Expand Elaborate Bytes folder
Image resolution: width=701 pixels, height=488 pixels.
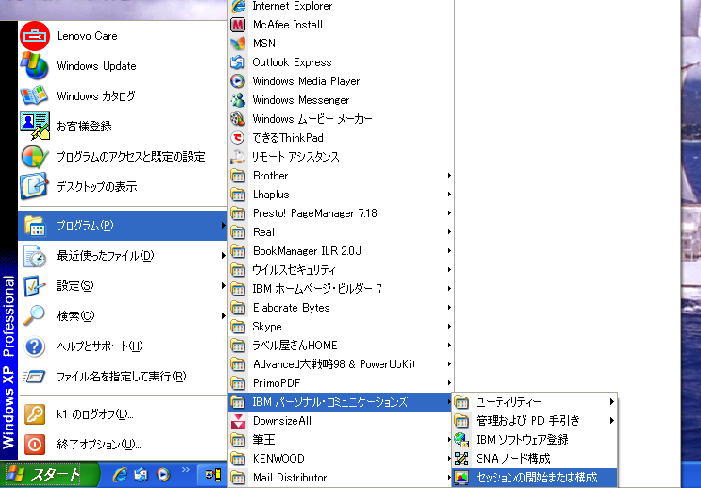pos(341,308)
